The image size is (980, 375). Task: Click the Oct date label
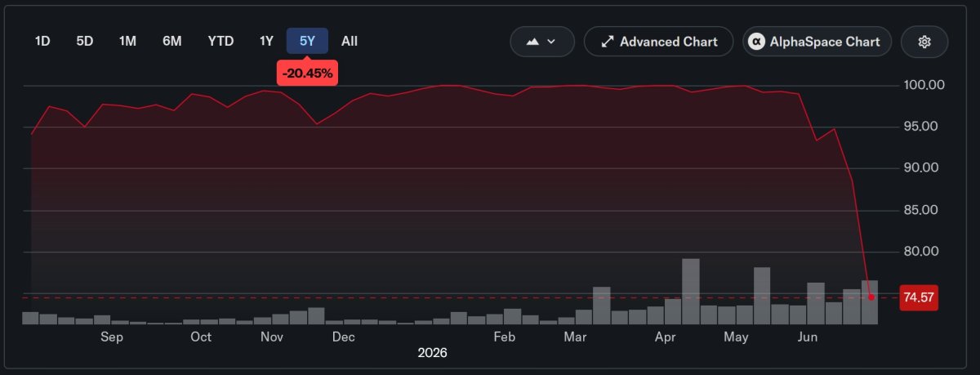[201, 337]
